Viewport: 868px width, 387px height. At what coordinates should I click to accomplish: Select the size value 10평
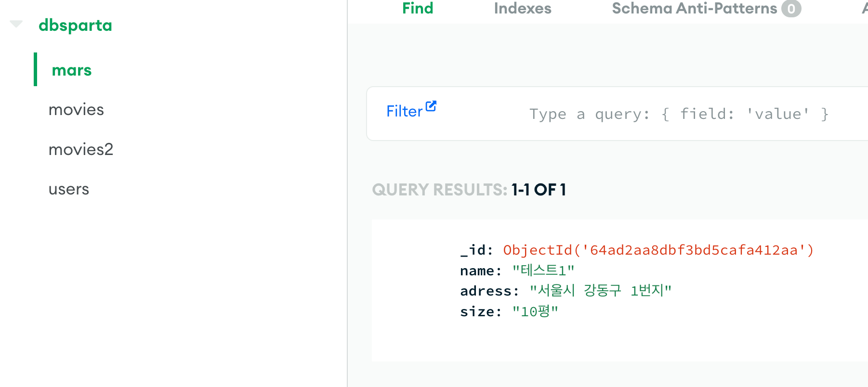535,311
